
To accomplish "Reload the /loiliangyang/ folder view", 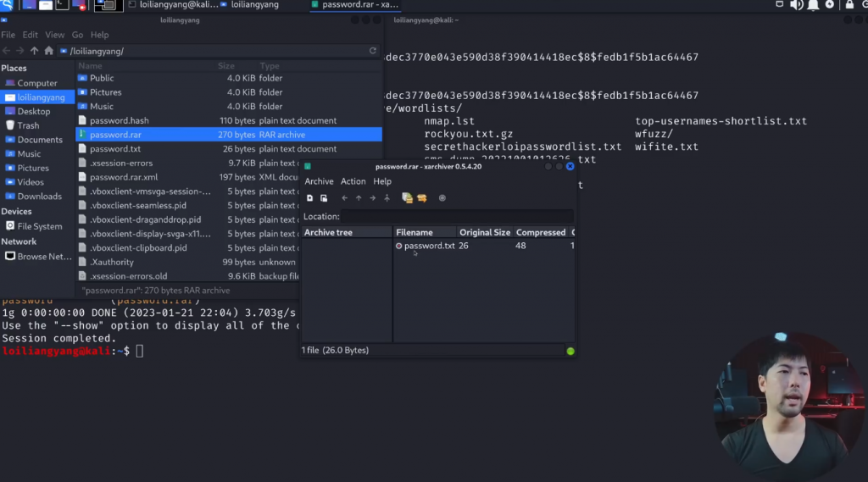I will [x=372, y=51].
